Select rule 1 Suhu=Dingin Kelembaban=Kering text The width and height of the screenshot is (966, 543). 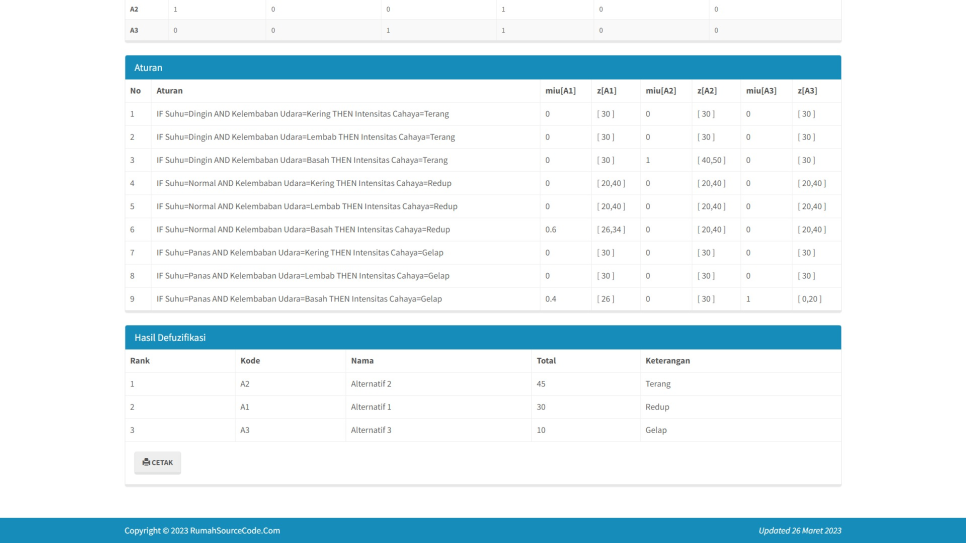(302, 114)
